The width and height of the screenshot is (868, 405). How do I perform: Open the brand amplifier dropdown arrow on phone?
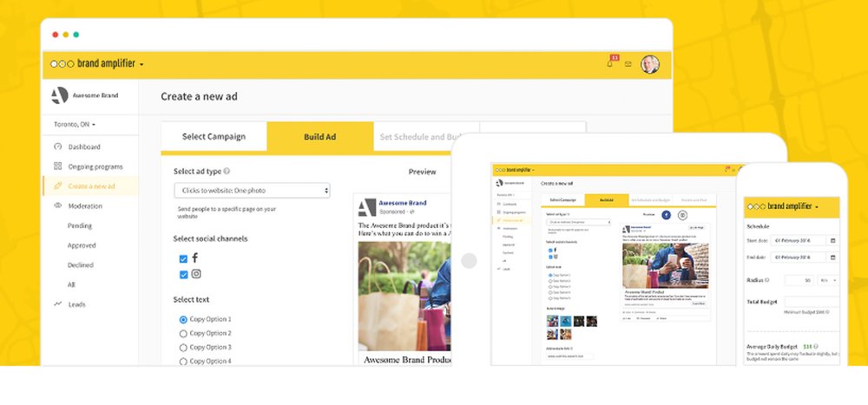point(817,207)
